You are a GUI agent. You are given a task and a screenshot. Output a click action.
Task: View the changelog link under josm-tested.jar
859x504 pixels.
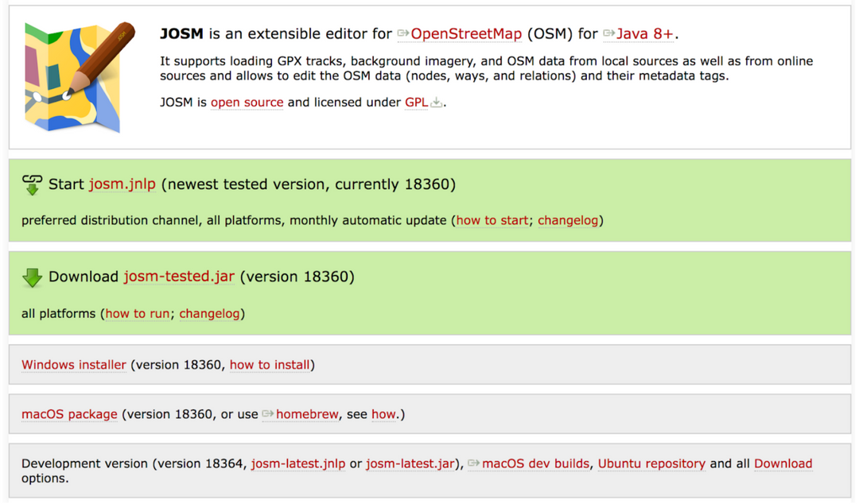(210, 313)
